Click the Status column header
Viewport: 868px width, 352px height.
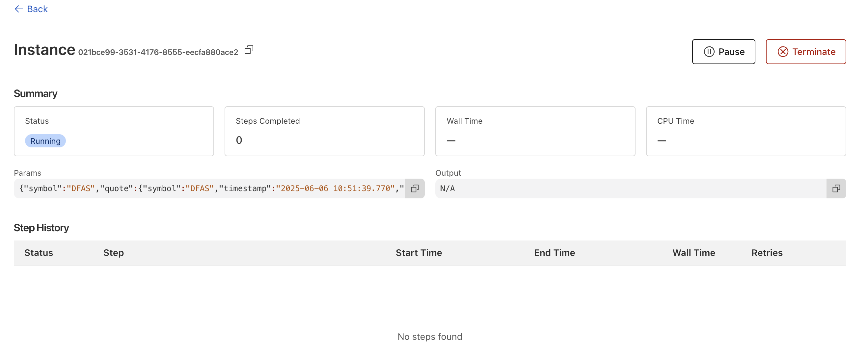click(x=39, y=253)
